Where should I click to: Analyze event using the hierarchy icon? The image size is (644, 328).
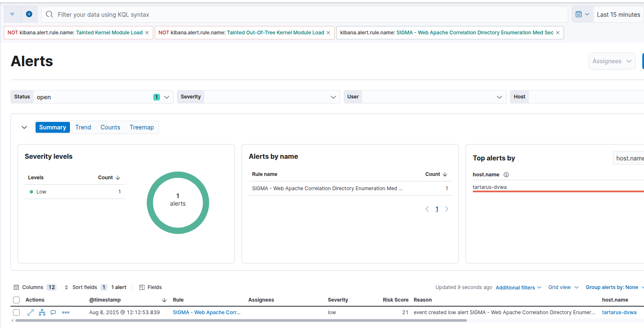point(42,313)
